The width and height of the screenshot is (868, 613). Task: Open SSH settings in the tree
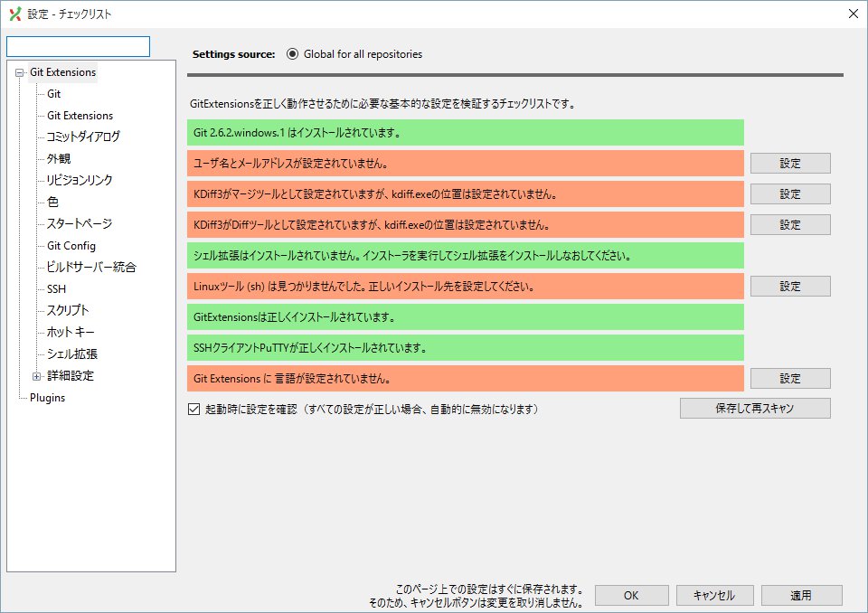pyautogui.click(x=56, y=289)
